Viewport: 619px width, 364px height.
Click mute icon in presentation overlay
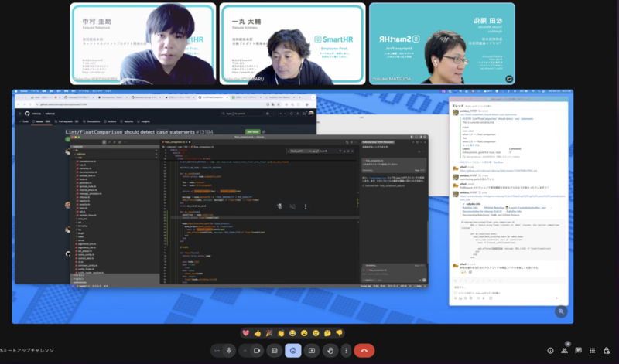tap(292, 206)
